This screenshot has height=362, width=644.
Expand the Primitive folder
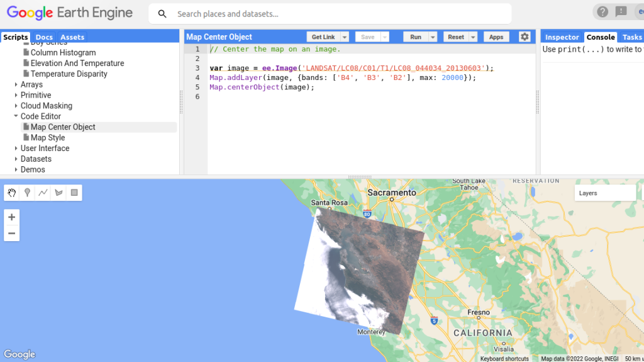pos(16,95)
